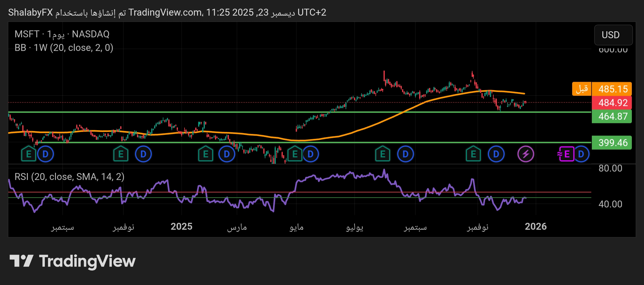Click the lightning bolt event icon near 2026
This screenshot has height=285, width=644.
(526, 154)
